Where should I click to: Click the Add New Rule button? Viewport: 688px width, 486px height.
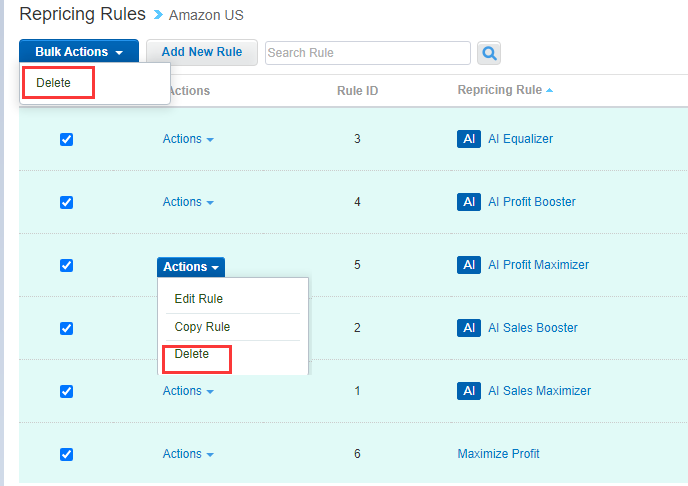pos(202,52)
